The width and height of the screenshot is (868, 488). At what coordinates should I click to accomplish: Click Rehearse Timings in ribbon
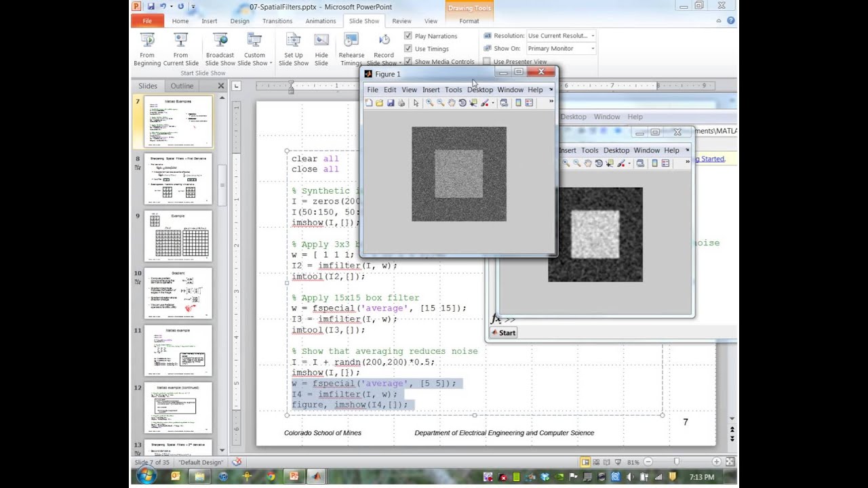pyautogui.click(x=351, y=49)
